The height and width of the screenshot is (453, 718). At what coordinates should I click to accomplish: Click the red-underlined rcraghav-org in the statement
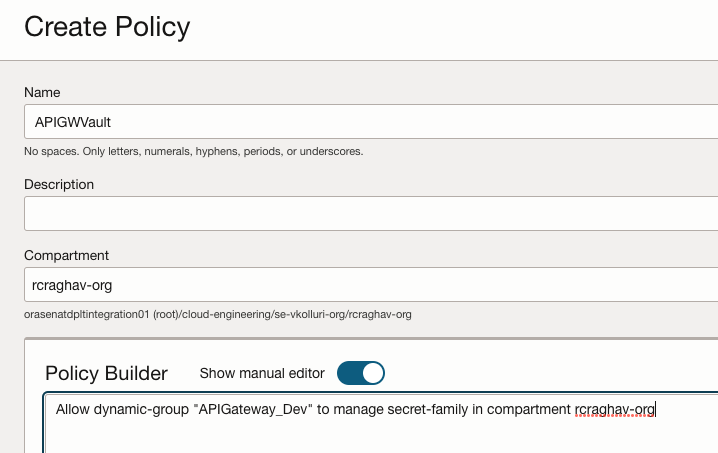click(614, 409)
